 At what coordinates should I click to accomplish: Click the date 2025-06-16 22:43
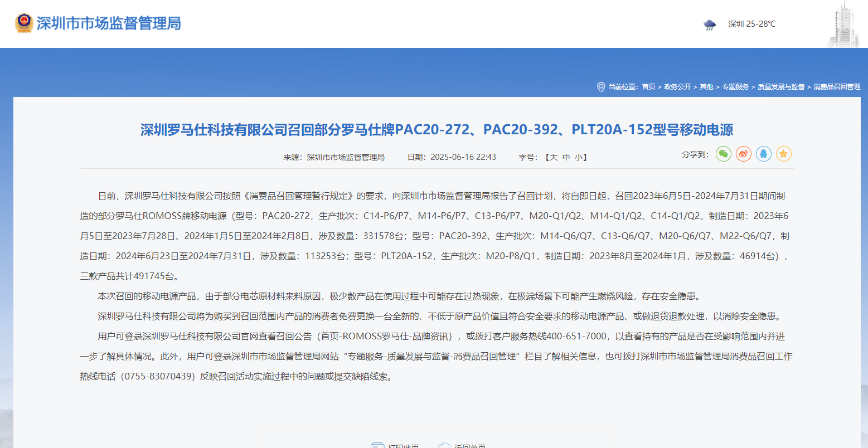463,157
